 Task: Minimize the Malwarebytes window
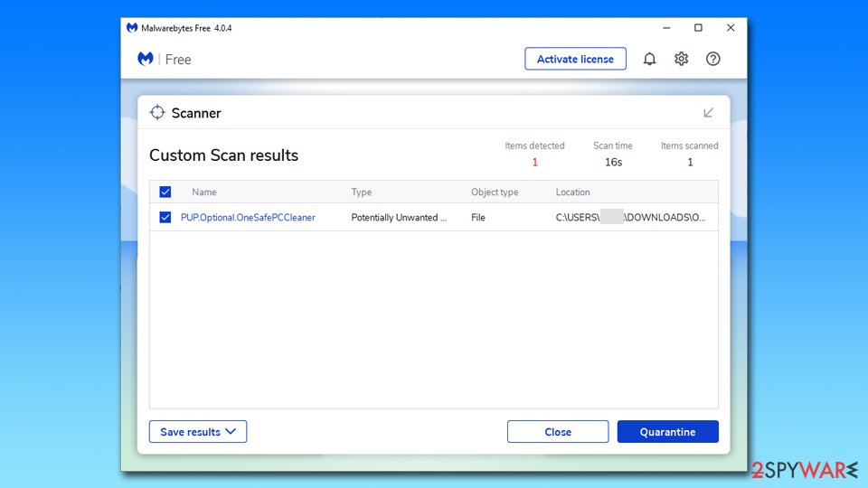click(666, 28)
